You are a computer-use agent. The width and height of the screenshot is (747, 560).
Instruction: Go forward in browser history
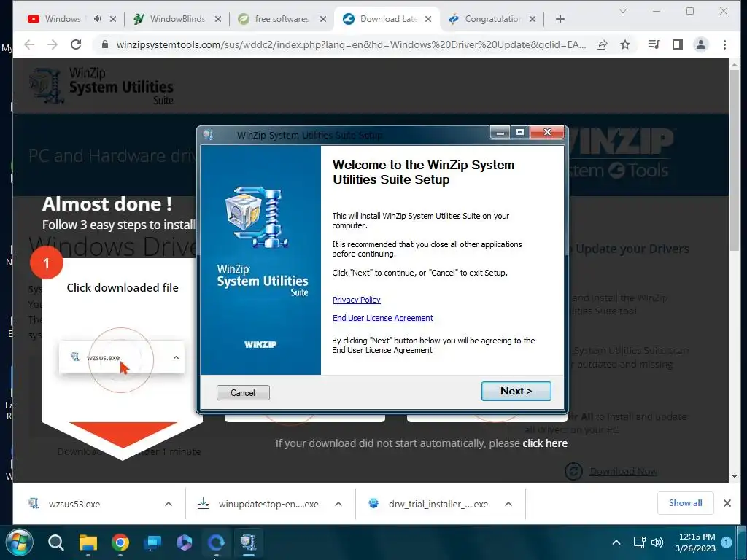(x=53, y=44)
